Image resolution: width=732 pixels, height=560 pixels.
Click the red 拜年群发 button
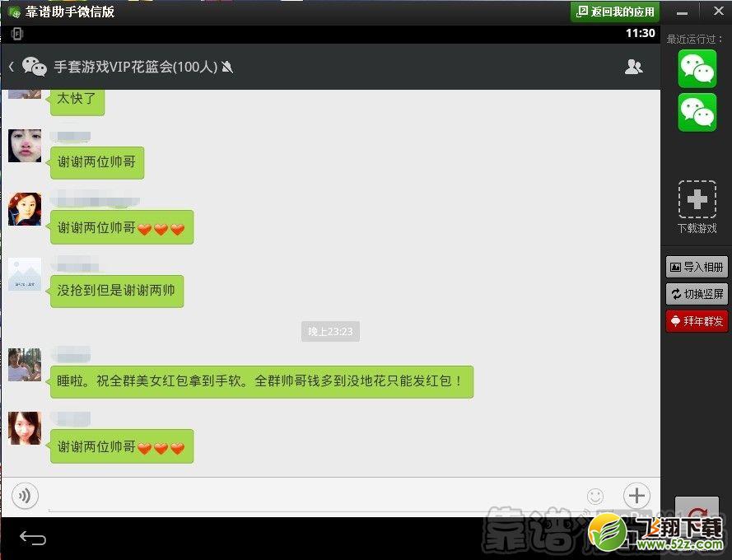pyautogui.click(x=697, y=321)
